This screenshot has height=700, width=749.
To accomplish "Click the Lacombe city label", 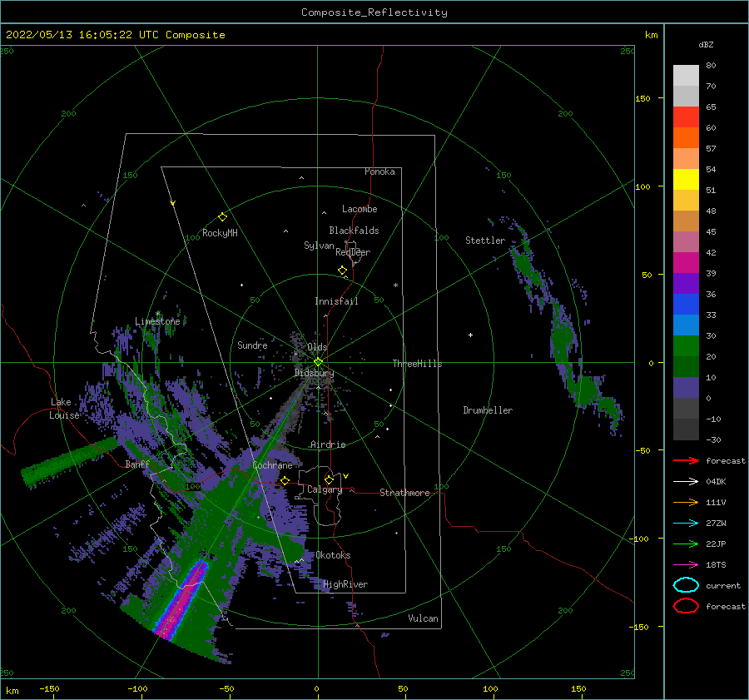I will 360,209.
